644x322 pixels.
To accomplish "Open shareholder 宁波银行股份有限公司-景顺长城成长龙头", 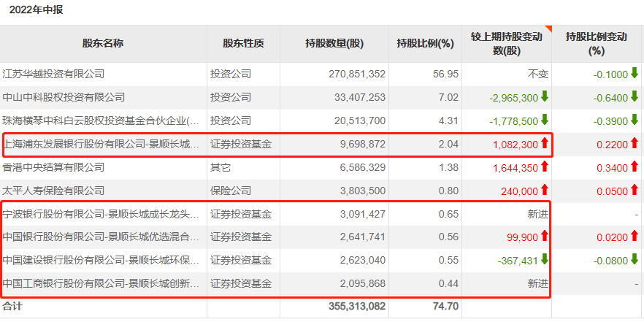I will click(101, 214).
